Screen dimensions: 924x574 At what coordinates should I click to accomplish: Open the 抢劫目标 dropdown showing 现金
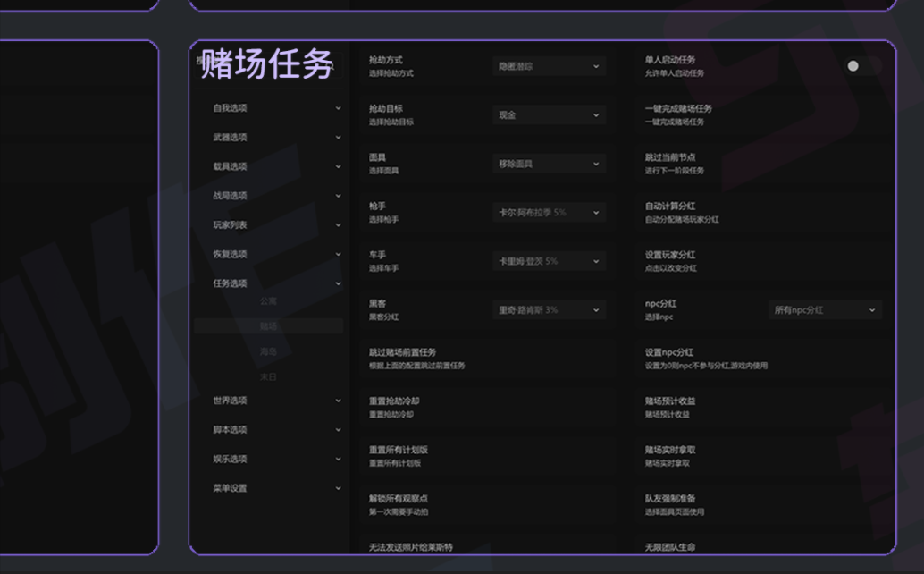pos(549,115)
